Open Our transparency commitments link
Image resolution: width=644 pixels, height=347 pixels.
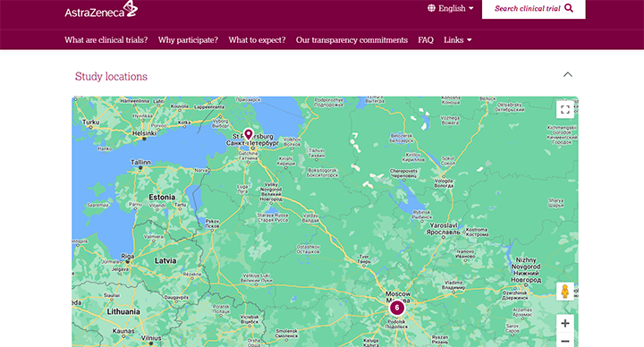(x=352, y=40)
